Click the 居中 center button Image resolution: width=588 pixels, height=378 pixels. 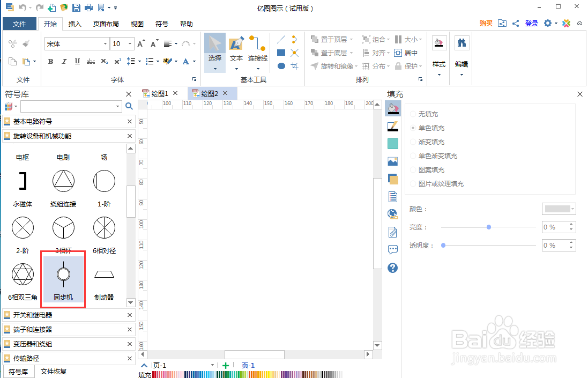406,53
